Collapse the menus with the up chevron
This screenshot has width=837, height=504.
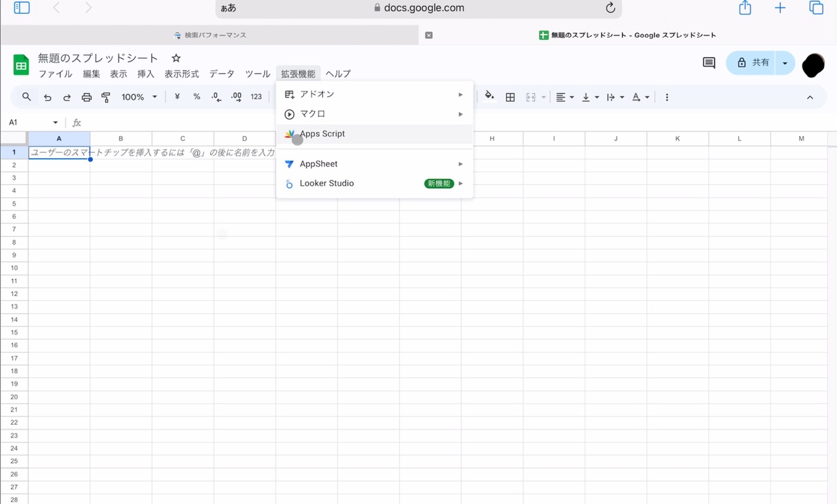click(x=810, y=97)
